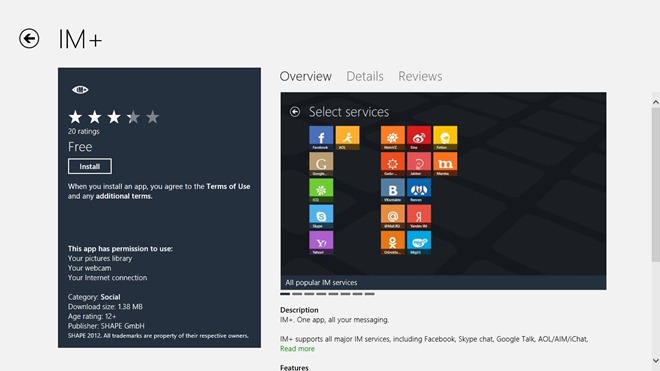Click the app screenshot preview image
The width and height of the screenshot is (660, 371).
[x=443, y=191]
